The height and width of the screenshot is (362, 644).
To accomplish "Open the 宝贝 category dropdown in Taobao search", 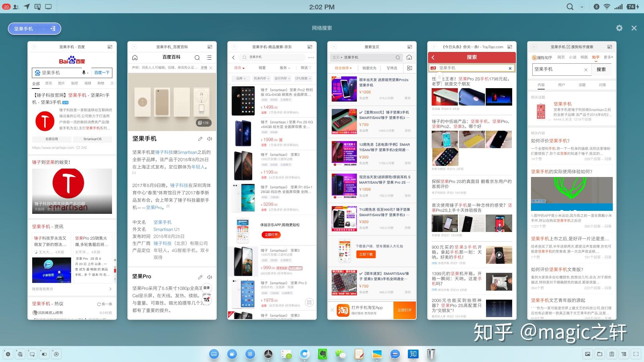I will click(x=337, y=57).
